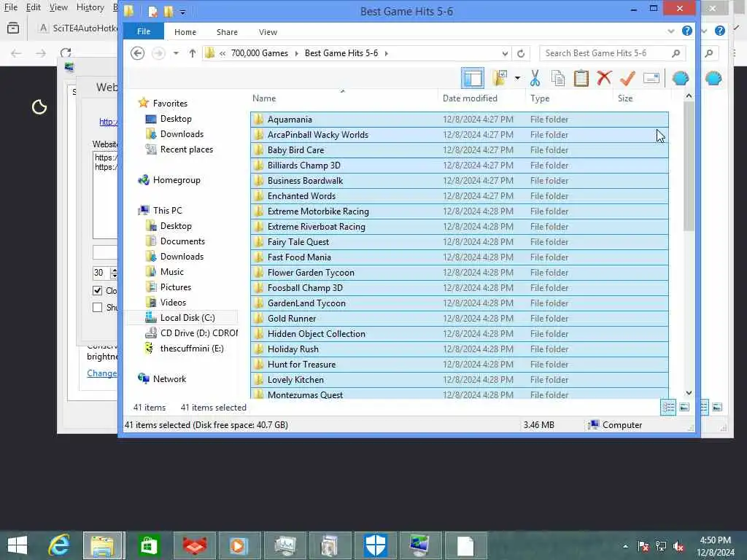Show hidden tray icons arrow

tap(625, 546)
